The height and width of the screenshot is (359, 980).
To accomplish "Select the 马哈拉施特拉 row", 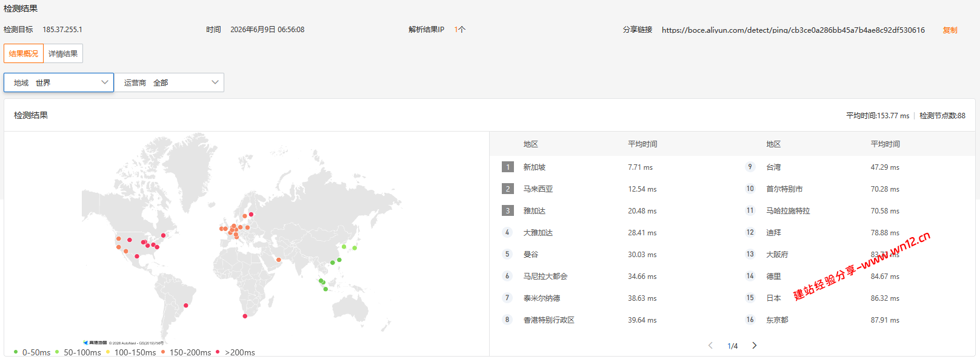I will [853, 210].
